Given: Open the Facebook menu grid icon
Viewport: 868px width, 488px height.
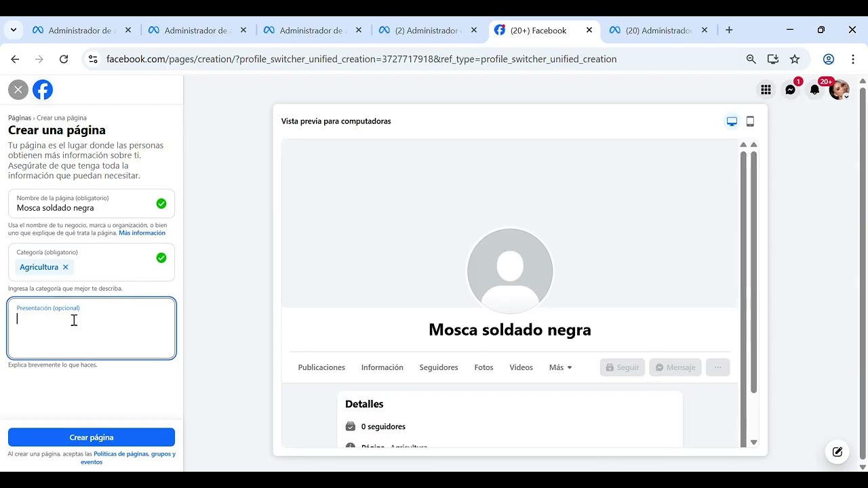Looking at the screenshot, I should click(x=766, y=89).
